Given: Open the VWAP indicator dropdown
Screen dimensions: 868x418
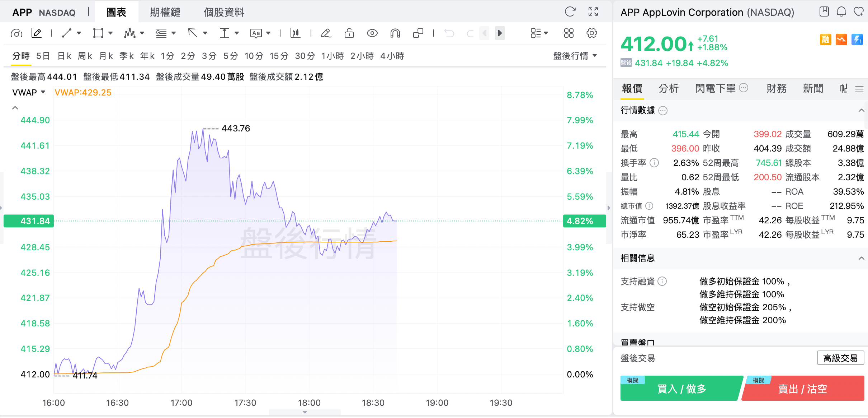Looking at the screenshot, I should tap(29, 92).
